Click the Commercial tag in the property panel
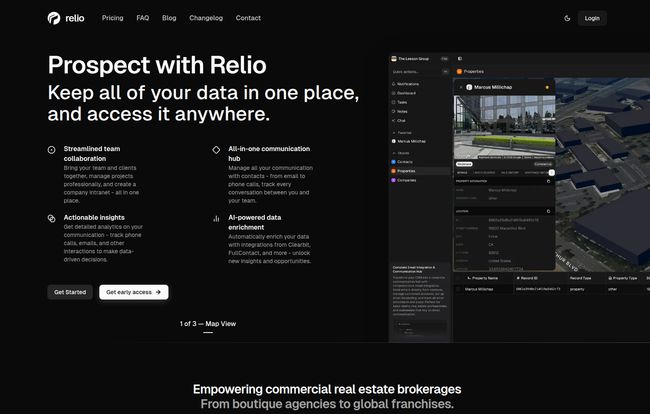The image size is (650, 414). (543, 164)
